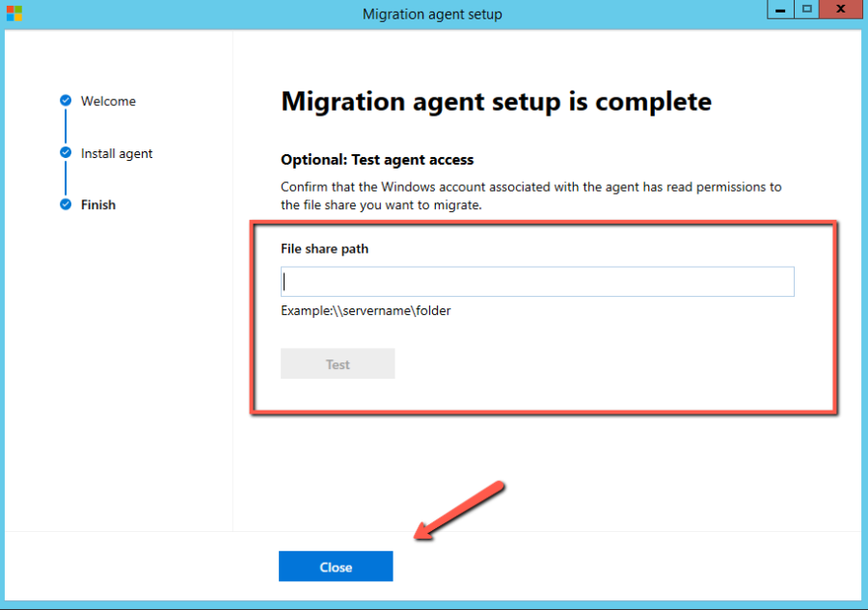The image size is (868, 610).
Task: Click the blue connector line between Welcome and Install agent
Action: 66,126
